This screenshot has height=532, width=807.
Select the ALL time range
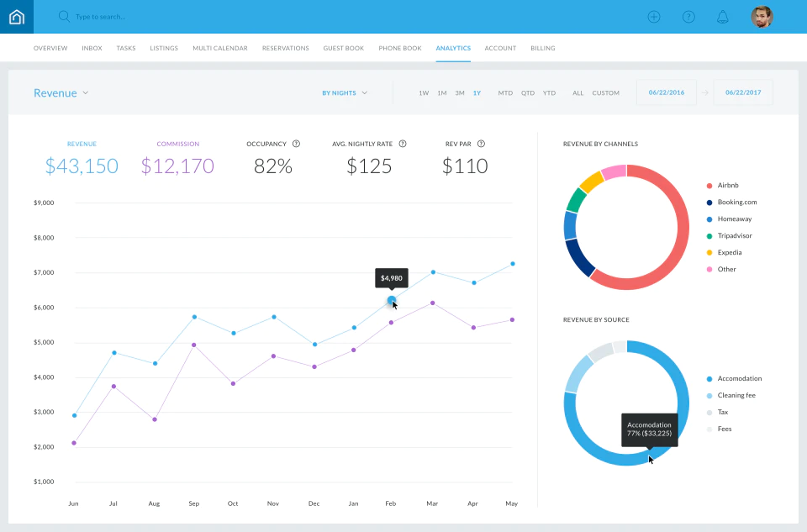[578, 93]
